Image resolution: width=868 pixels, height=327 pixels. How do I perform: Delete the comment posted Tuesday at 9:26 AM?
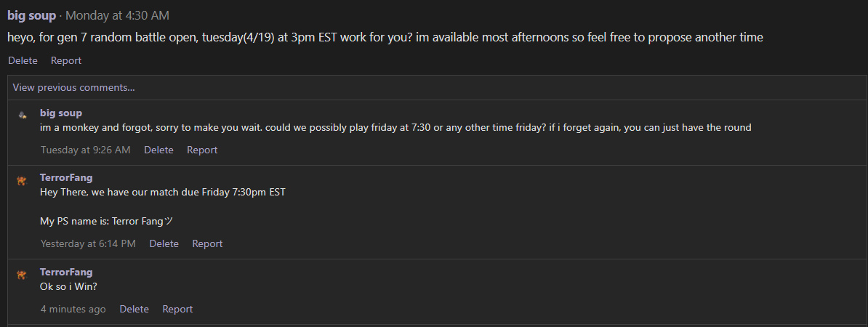pos(158,150)
